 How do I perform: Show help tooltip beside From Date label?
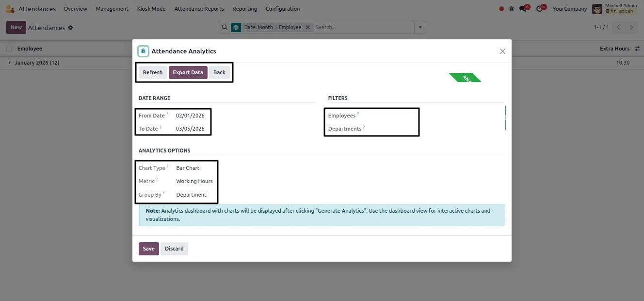(x=167, y=114)
